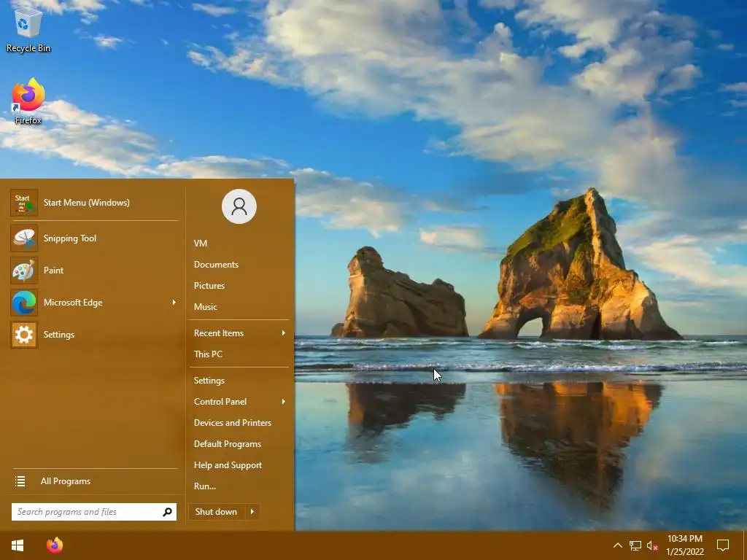This screenshot has width=747, height=560.
Task: Open the VM user folder
Action: [201, 244]
